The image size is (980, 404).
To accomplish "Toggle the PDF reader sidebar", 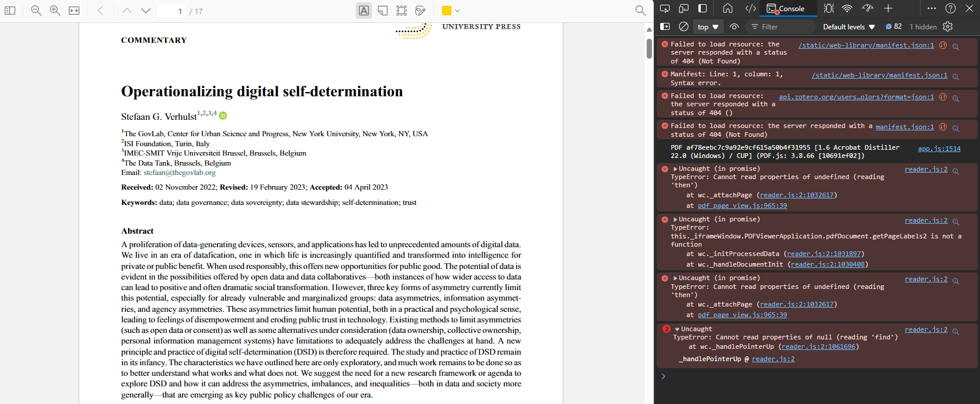I will pyautogui.click(x=10, y=11).
